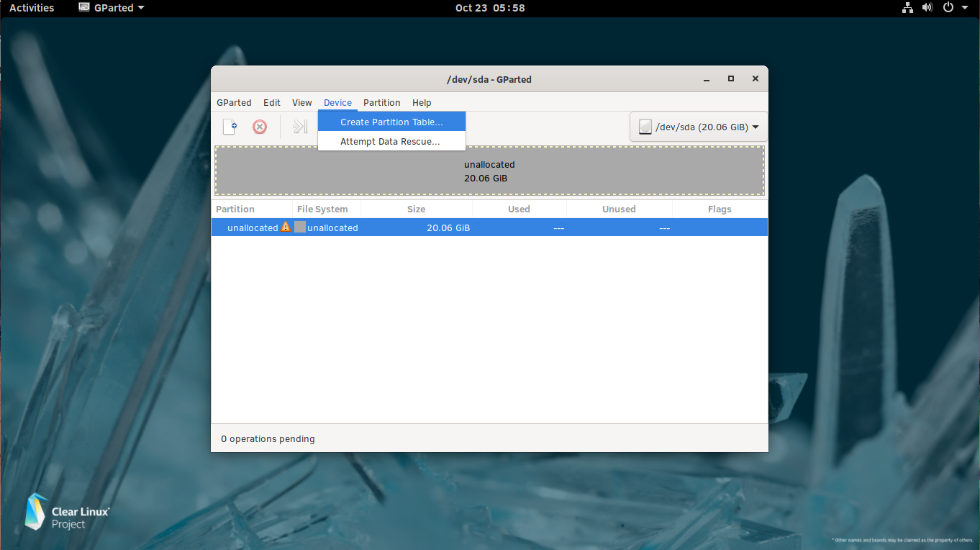
Task: Click the clock Oct 23 05:58
Action: click(490, 8)
